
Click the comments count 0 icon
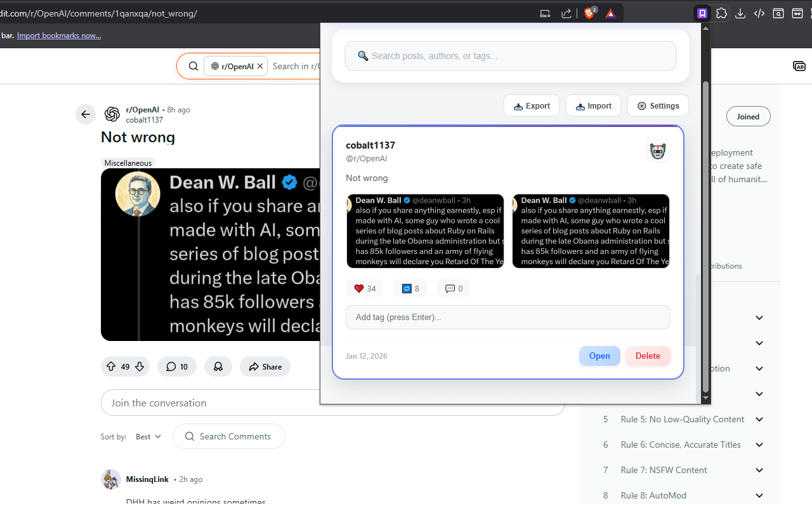454,288
